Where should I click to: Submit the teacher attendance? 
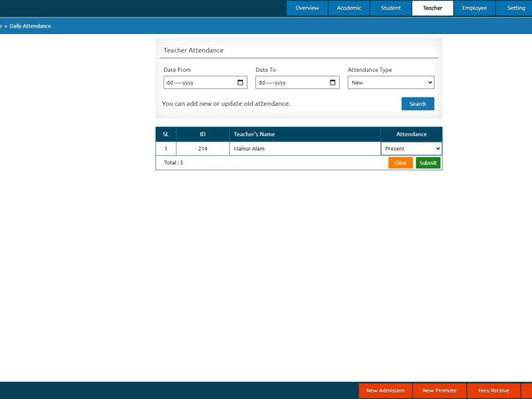tap(428, 163)
